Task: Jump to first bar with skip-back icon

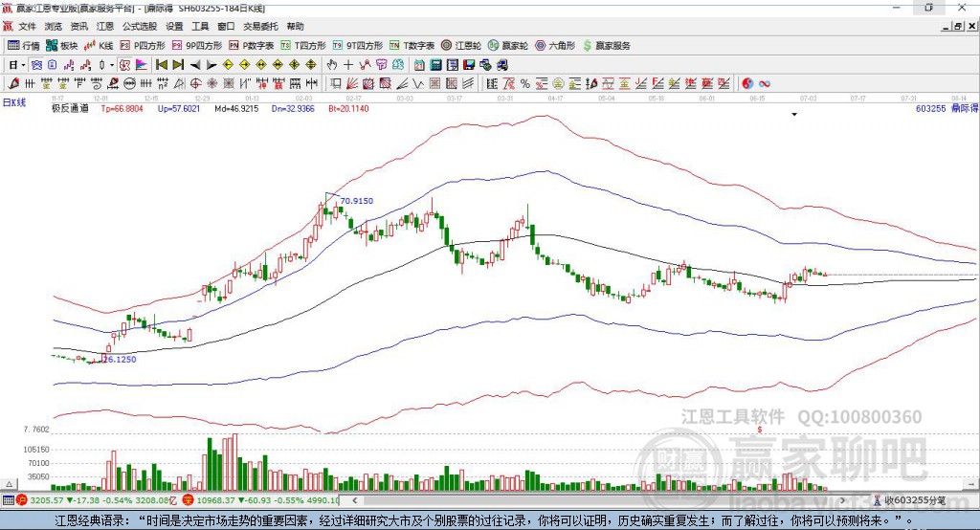Action: coord(161,65)
